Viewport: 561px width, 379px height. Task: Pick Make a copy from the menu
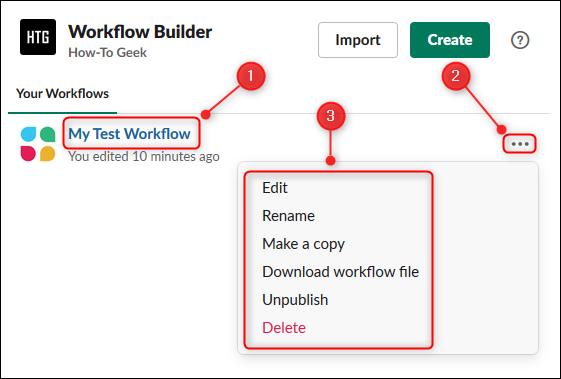pyautogui.click(x=303, y=244)
